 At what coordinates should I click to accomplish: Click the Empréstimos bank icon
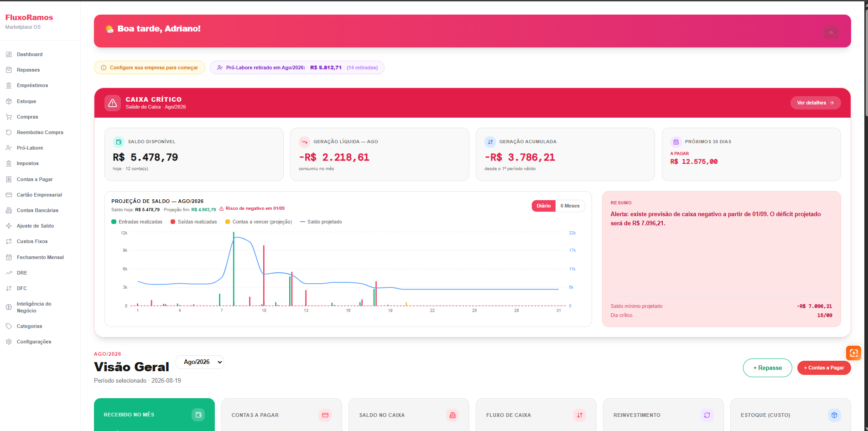tap(9, 85)
